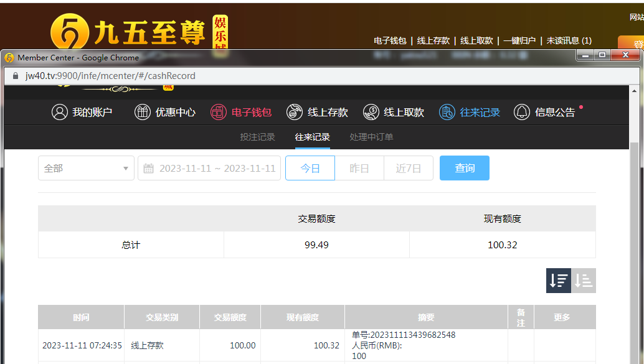Open the 线上取款 withdrawal icon
Screen dimensions: 644x364
point(371,112)
